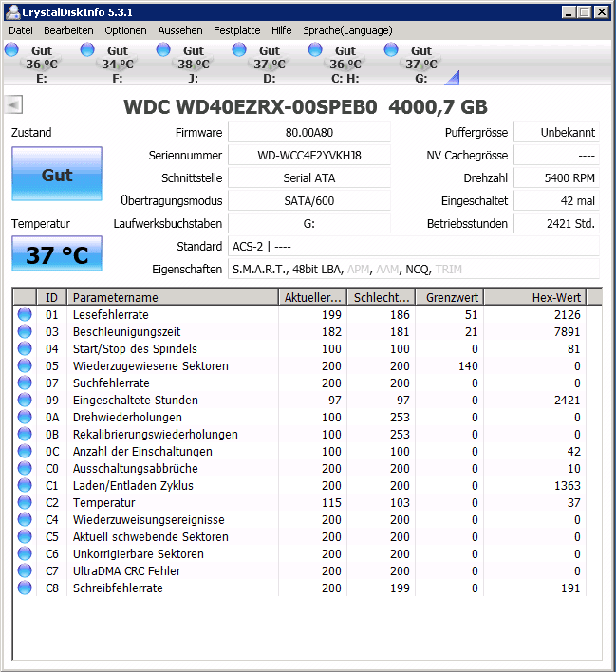The width and height of the screenshot is (616, 672).
Task: Select disk F: status icon
Action: (87, 49)
